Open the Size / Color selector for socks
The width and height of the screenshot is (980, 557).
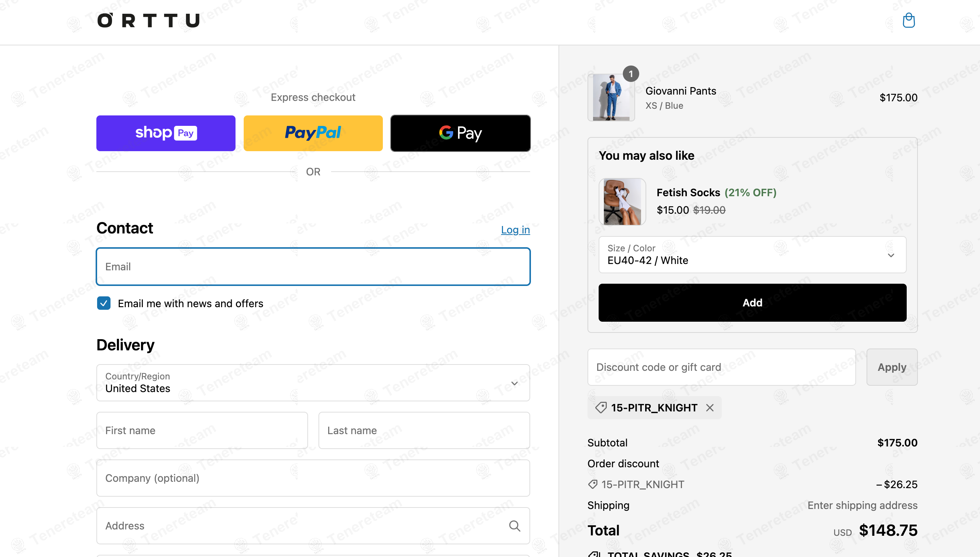[752, 255]
